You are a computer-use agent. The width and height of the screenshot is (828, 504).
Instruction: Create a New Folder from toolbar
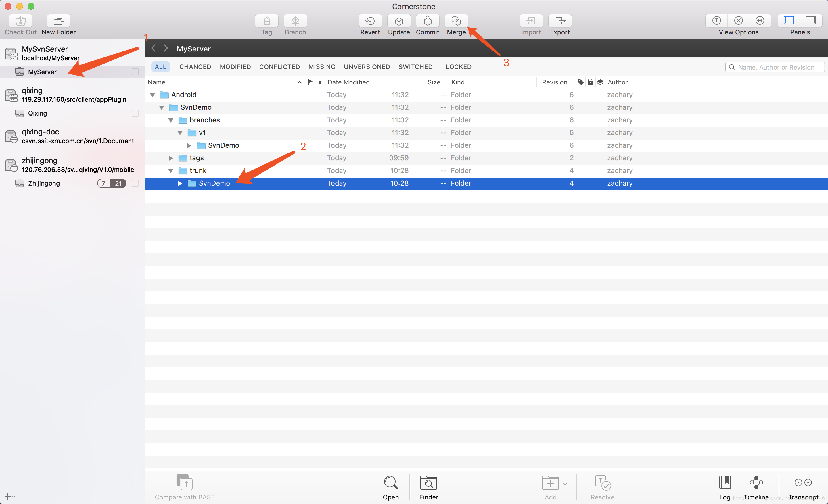58,21
